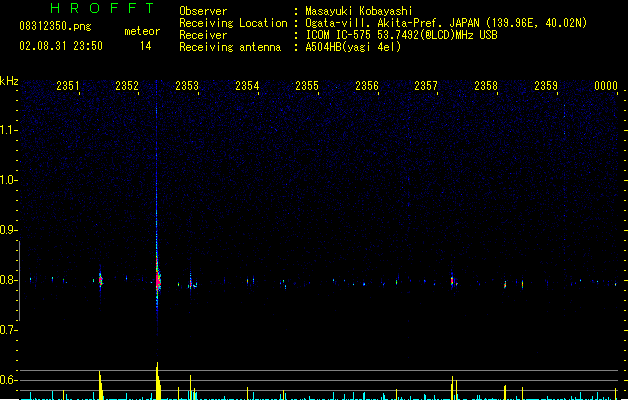Click the 2359 time axis marker
The width and height of the screenshot is (629, 400).
[x=546, y=86]
